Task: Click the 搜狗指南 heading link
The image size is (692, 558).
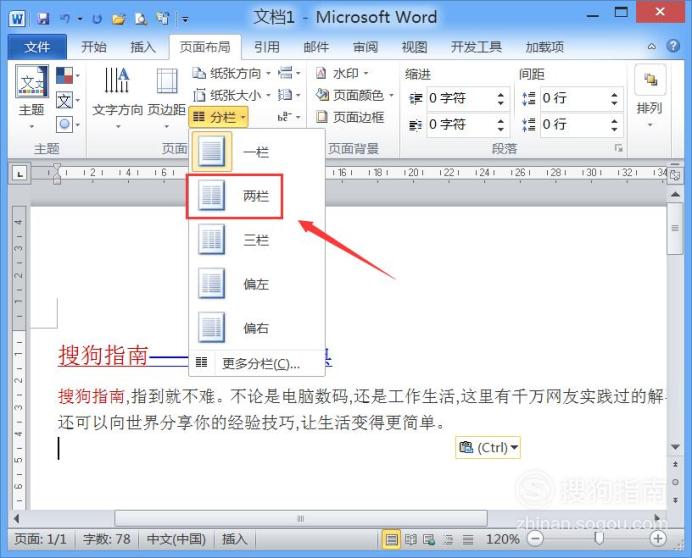Action: tap(103, 356)
